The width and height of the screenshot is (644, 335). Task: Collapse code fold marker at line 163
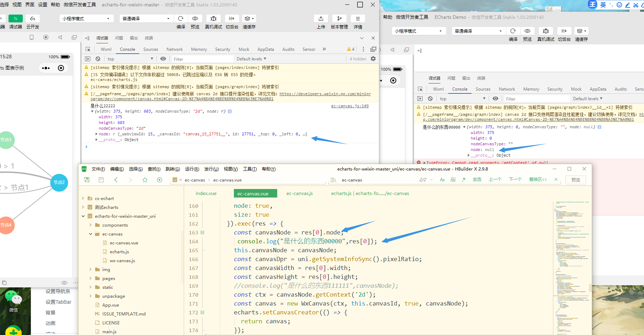point(202,233)
